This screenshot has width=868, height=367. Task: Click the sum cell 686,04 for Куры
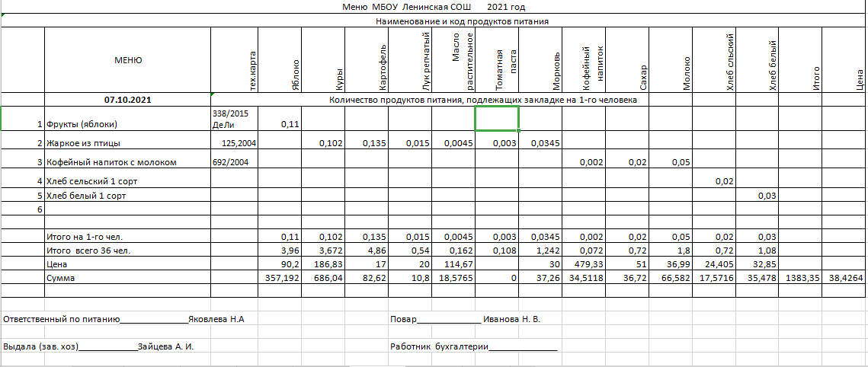click(x=324, y=279)
